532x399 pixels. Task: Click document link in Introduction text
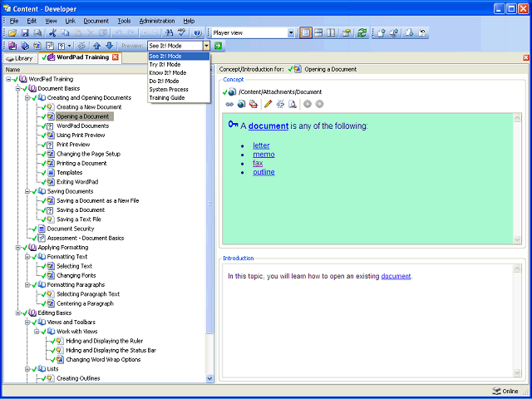[x=396, y=276]
